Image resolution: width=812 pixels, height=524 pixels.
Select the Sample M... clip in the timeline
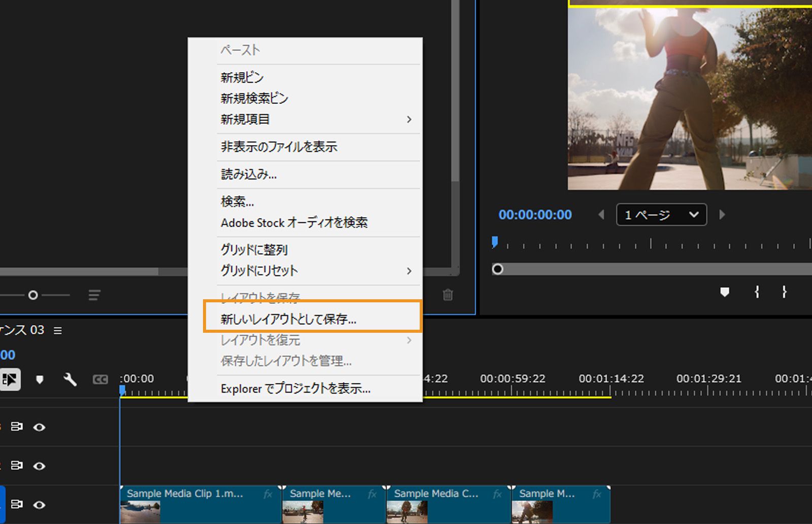click(x=561, y=505)
